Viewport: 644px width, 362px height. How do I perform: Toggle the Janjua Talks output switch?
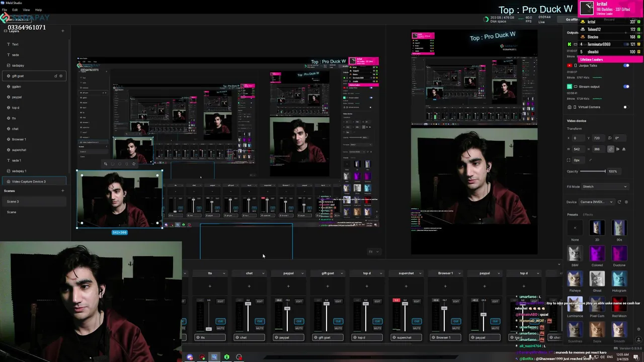tap(626, 65)
